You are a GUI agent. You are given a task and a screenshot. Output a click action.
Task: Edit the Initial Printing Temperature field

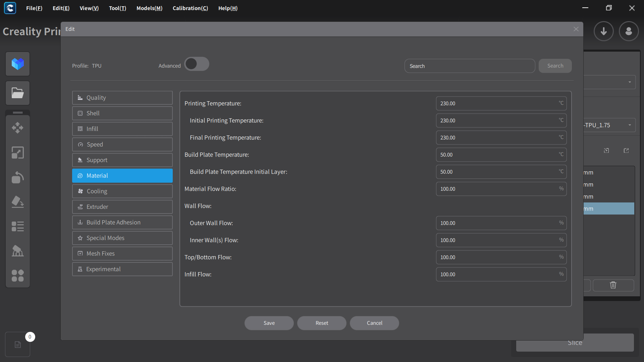[501, 121]
